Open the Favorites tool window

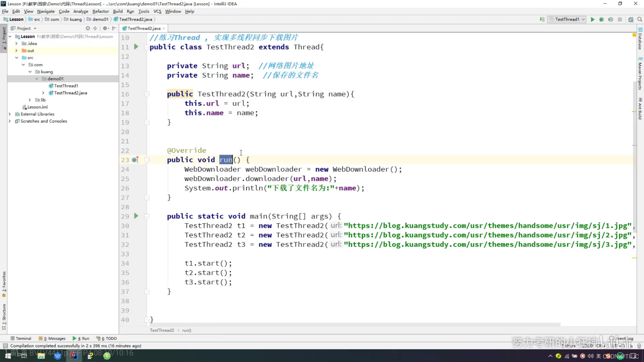[4, 284]
